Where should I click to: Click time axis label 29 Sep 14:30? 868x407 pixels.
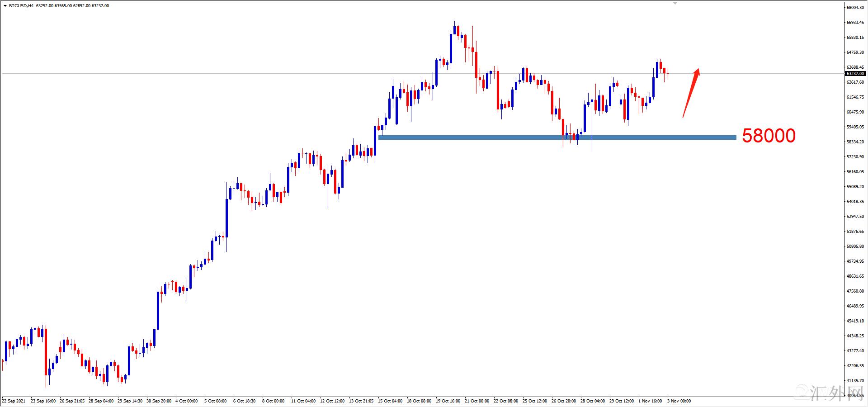tap(130, 401)
